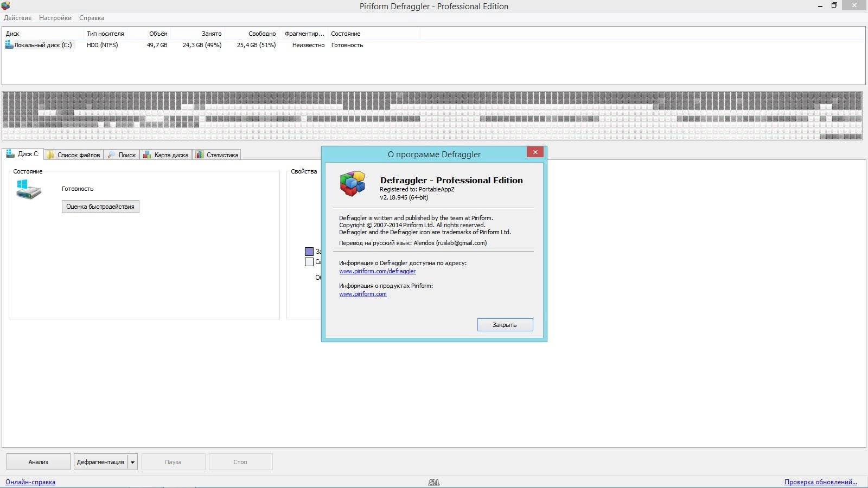Expand the Дефрагментация dropdown arrow
Image resolution: width=868 pixels, height=488 pixels.
point(132,462)
